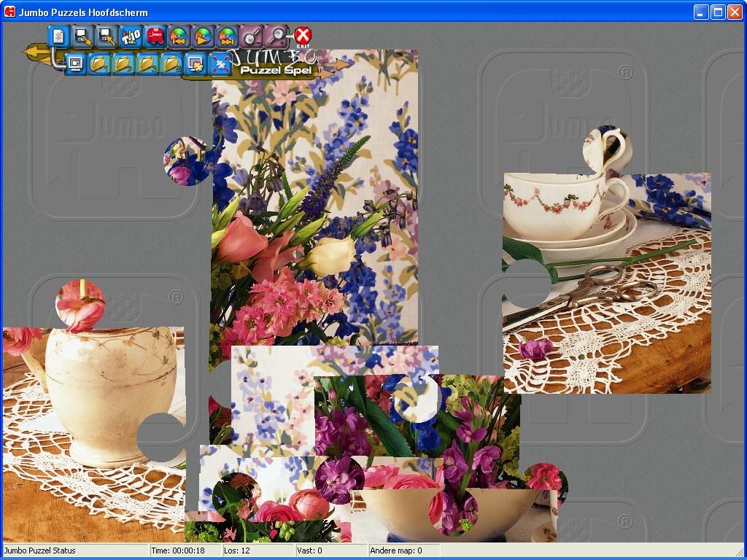Screen dimensions: 747x560
Task: Zoom in with the plus magnifier
Action: point(276,35)
